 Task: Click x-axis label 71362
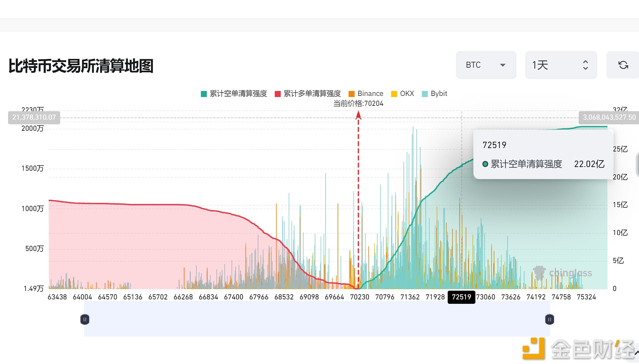410,297
